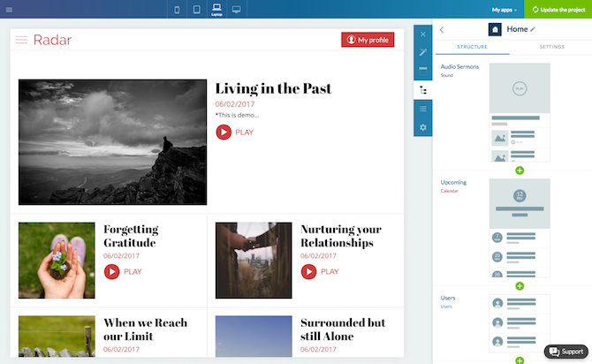Play the Living in the Past sermon
Screen dimensions: 592x364
(234, 132)
